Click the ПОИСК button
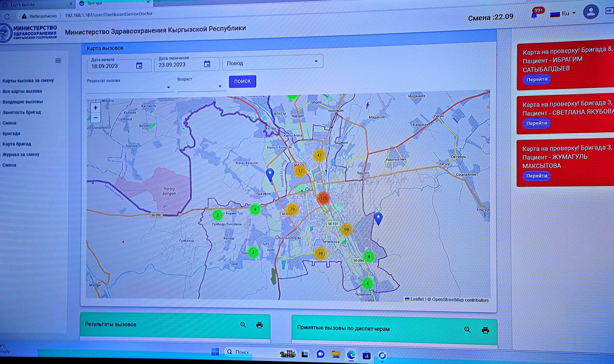614x364 pixels. 242,81
